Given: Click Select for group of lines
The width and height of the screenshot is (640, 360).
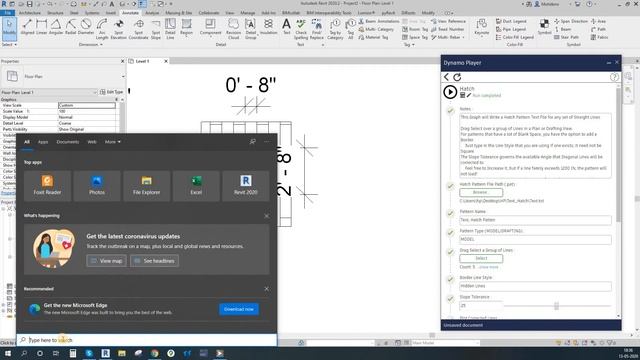Looking at the screenshot, I should tap(481, 258).
